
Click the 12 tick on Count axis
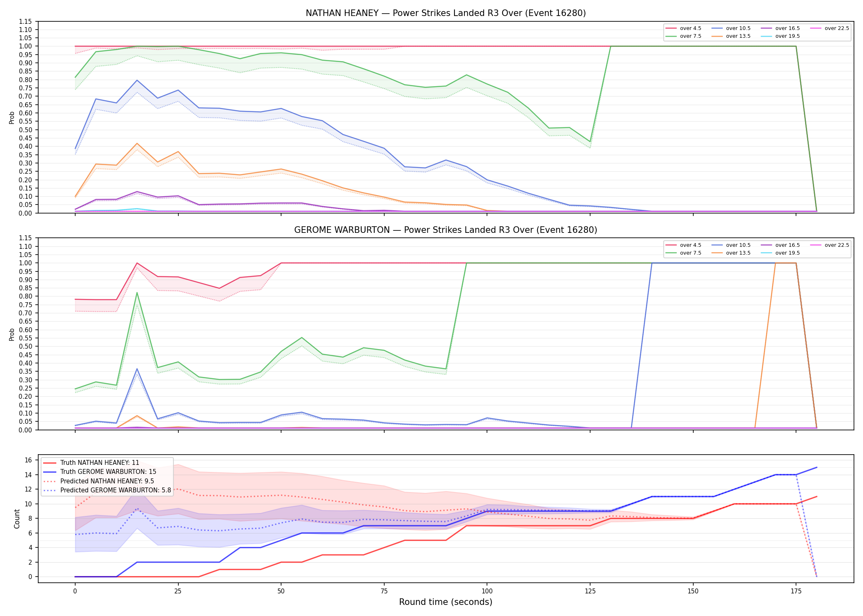(28, 489)
